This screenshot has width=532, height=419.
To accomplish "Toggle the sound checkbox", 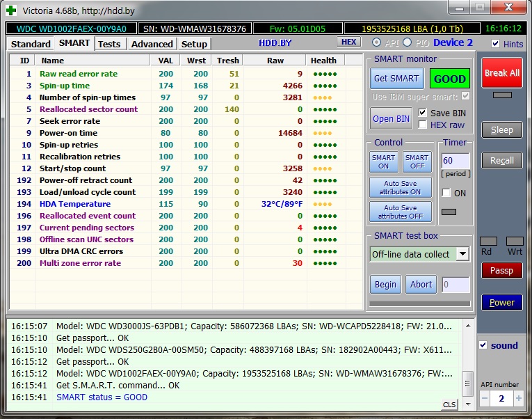I will [483, 345].
